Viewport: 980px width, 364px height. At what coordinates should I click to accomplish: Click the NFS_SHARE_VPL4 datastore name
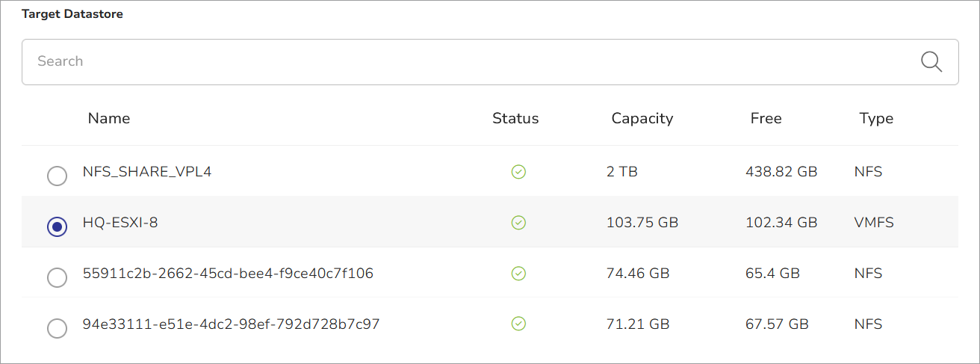click(147, 172)
